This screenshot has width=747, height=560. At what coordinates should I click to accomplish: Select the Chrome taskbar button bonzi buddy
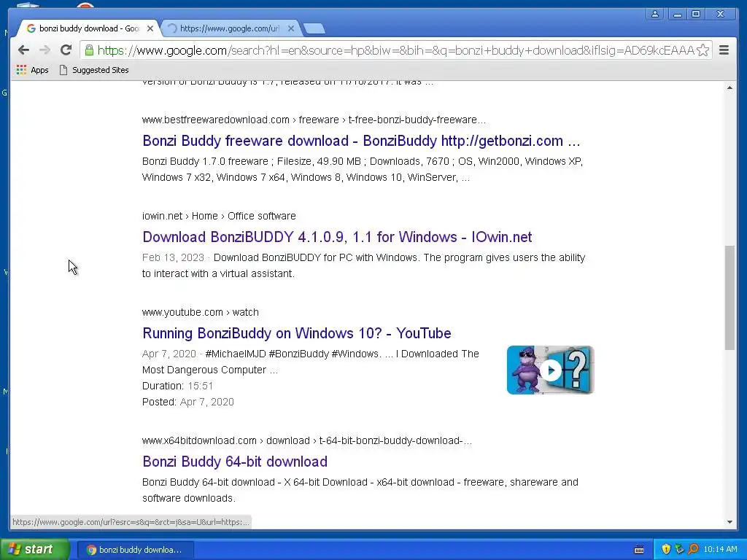pyautogui.click(x=135, y=550)
